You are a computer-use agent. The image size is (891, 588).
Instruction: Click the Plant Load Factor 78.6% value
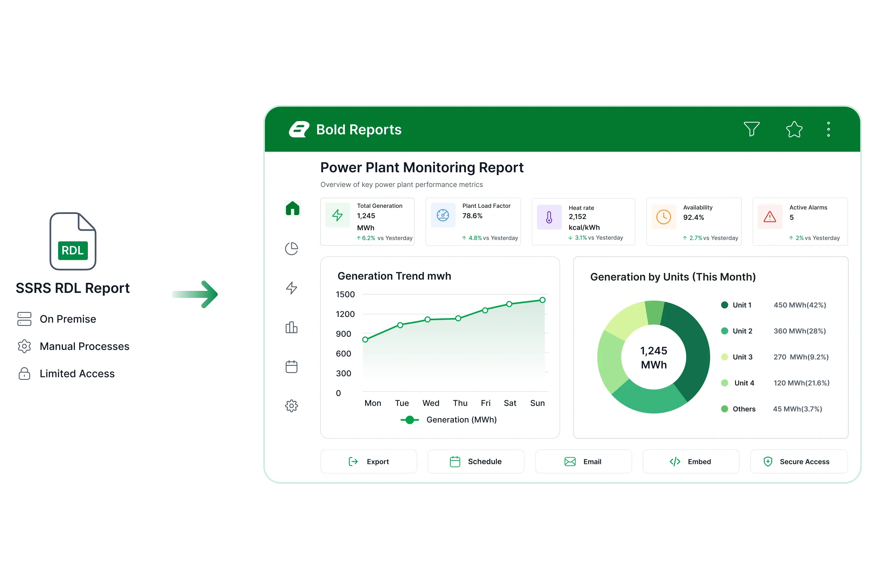472,216
